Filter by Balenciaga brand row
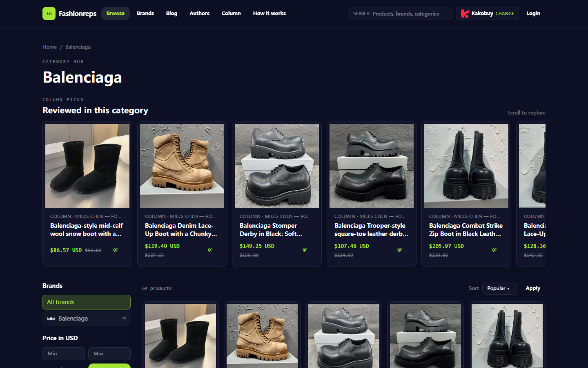 click(87, 319)
